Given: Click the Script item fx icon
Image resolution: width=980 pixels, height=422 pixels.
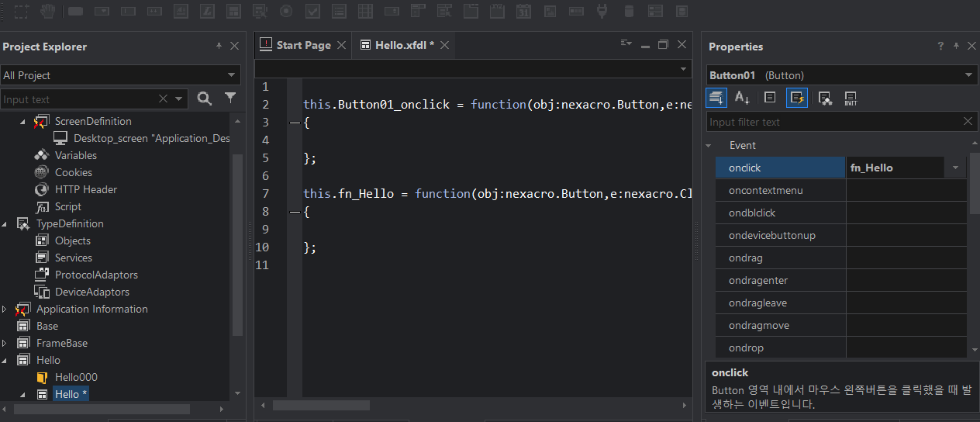Looking at the screenshot, I should pyautogui.click(x=42, y=206).
